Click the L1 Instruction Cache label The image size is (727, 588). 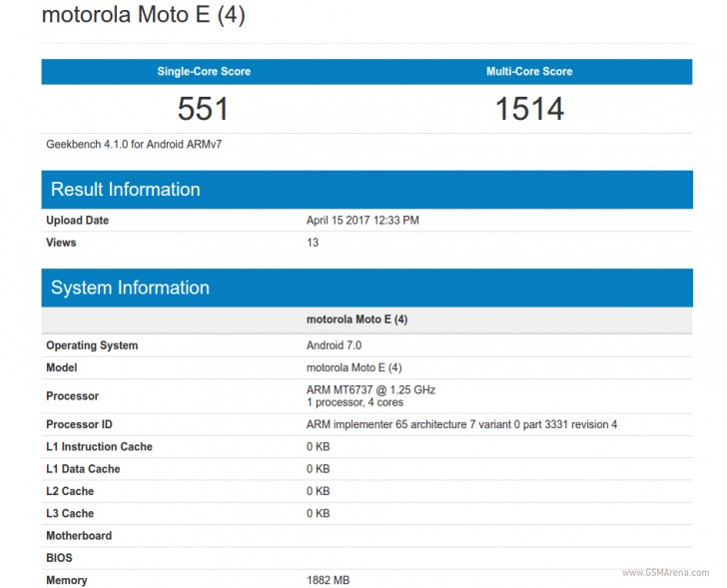point(99,446)
